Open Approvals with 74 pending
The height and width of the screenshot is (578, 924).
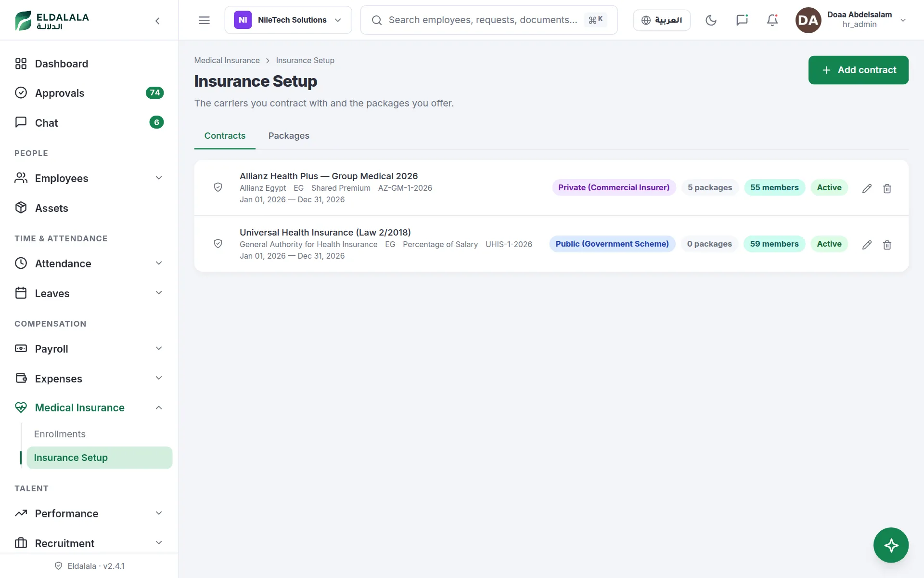(89, 93)
